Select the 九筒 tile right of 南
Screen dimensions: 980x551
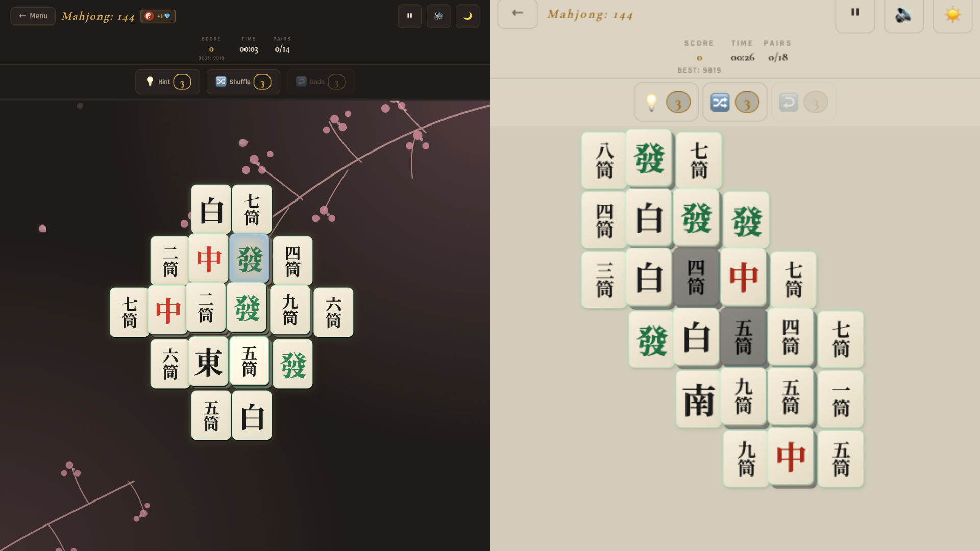[743, 397]
